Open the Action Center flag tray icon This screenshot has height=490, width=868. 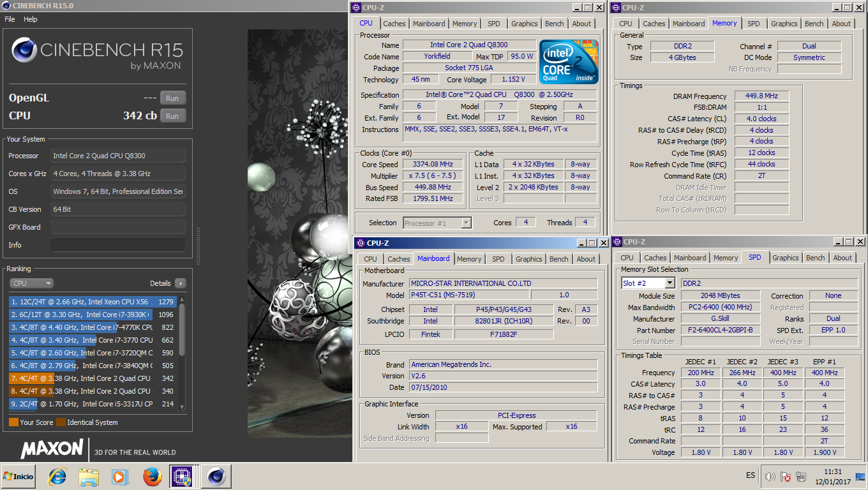(x=786, y=477)
